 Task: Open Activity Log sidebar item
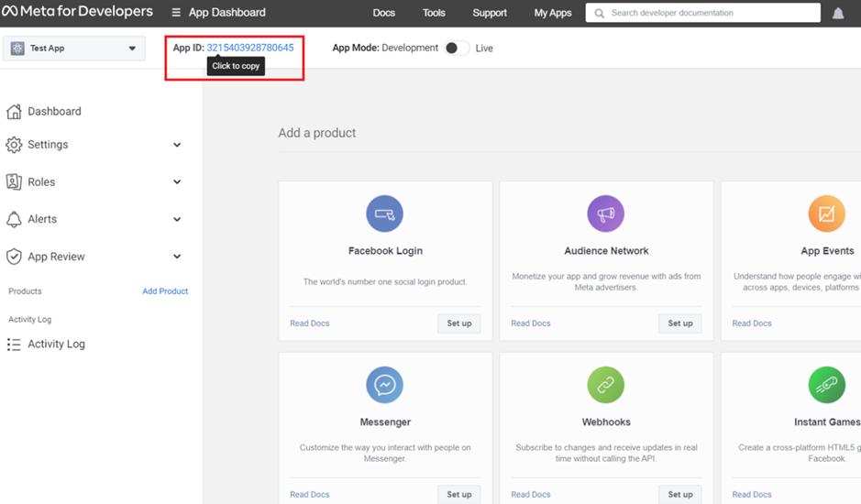(x=56, y=345)
